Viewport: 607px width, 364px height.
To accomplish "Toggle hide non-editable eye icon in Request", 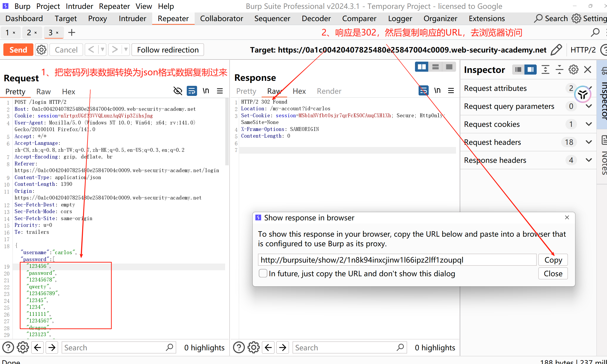I will (178, 91).
